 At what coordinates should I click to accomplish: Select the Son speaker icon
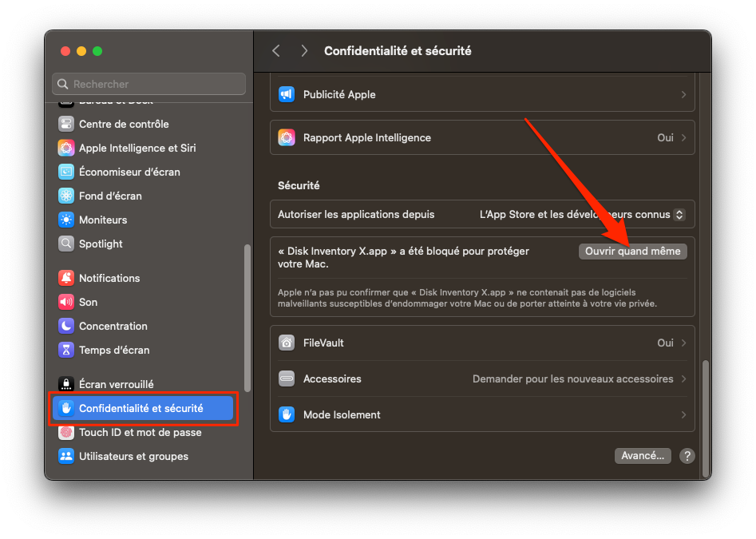(x=66, y=303)
